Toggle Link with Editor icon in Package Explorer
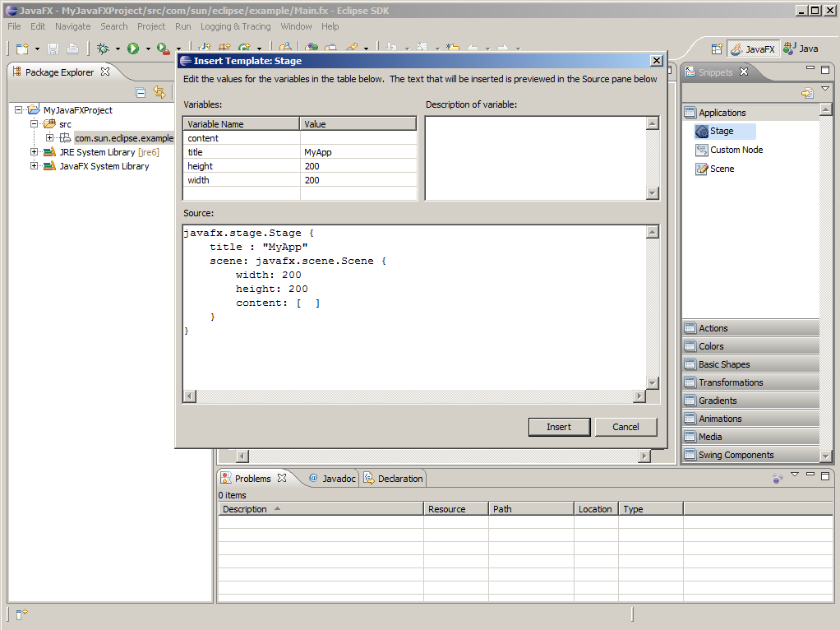The height and width of the screenshot is (630, 840). coord(159,93)
